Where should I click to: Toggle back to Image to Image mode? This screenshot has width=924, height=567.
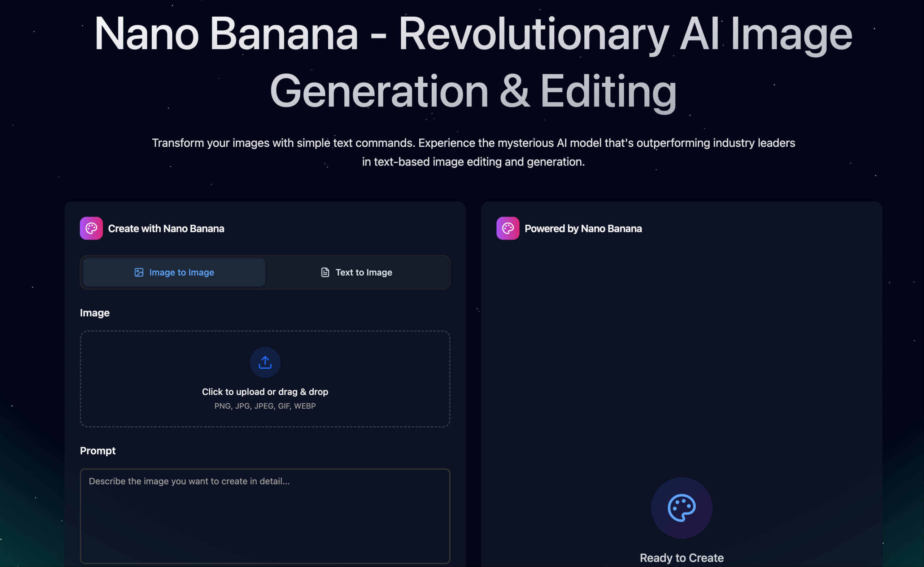[x=173, y=272]
